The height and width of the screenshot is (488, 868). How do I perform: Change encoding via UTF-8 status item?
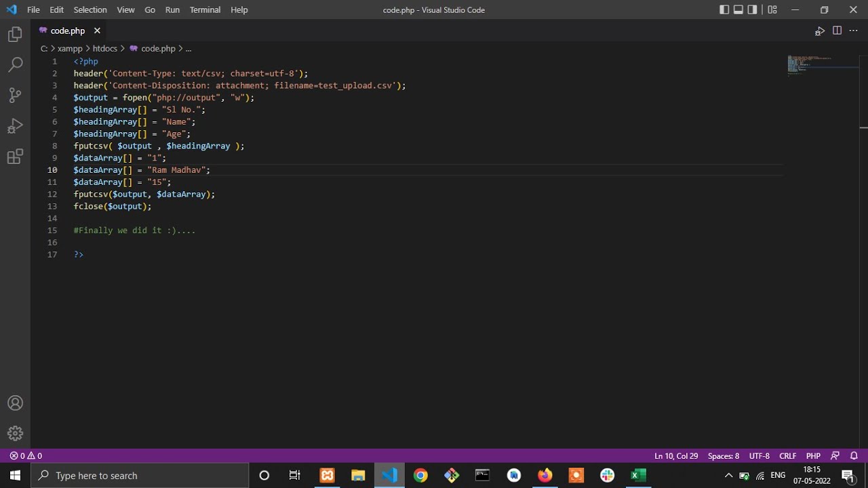click(759, 456)
